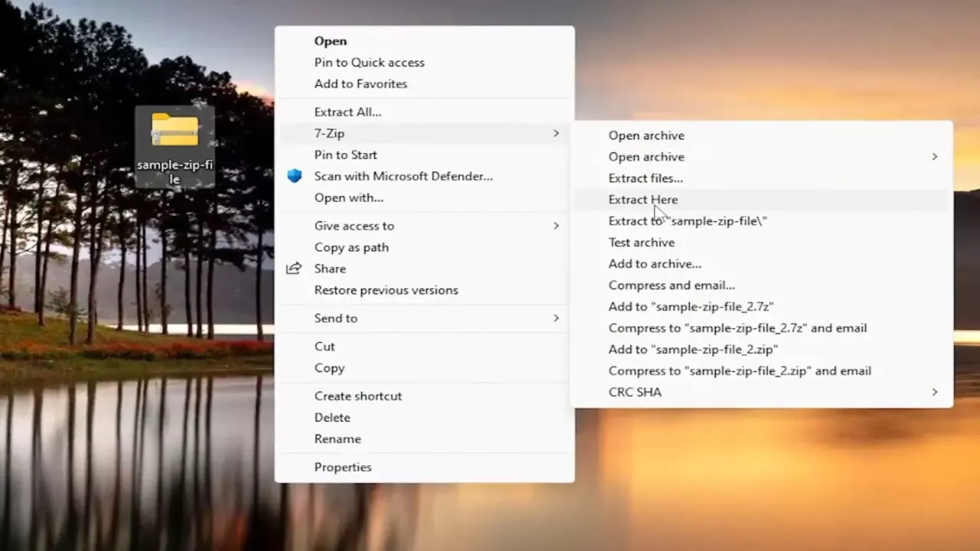
Task: Expand the 7-Zip submenu arrow
Action: [x=556, y=133]
